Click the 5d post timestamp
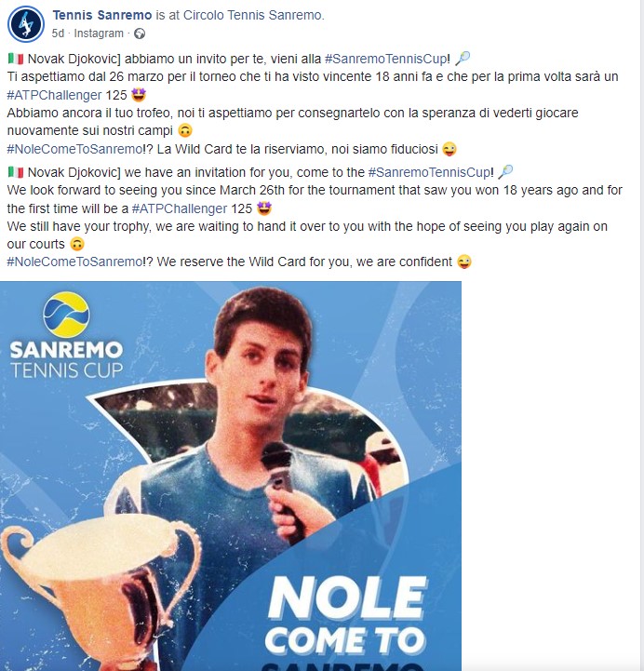The image size is (644, 671). (58, 34)
